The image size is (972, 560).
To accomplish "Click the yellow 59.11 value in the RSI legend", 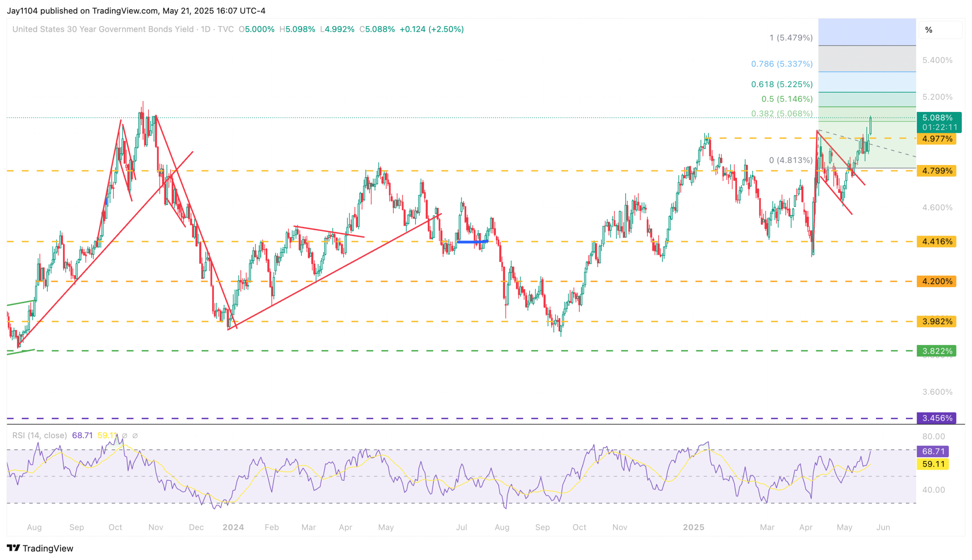I will (x=107, y=436).
